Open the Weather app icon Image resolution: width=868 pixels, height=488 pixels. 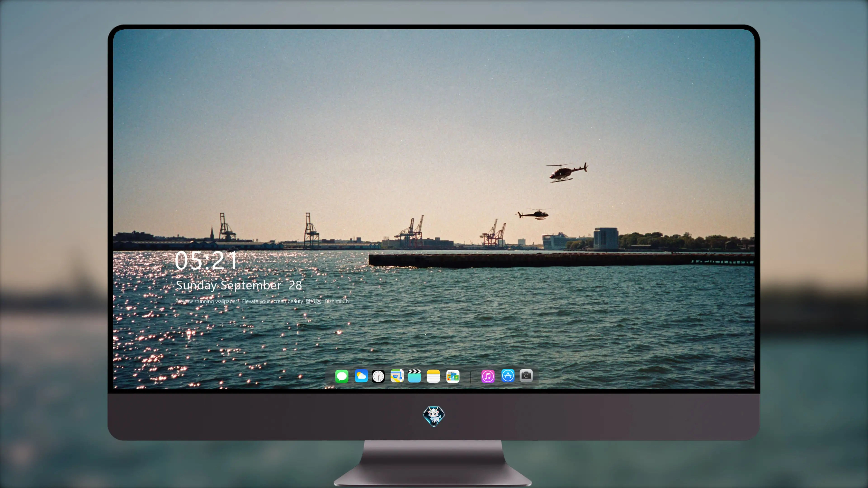click(x=361, y=376)
